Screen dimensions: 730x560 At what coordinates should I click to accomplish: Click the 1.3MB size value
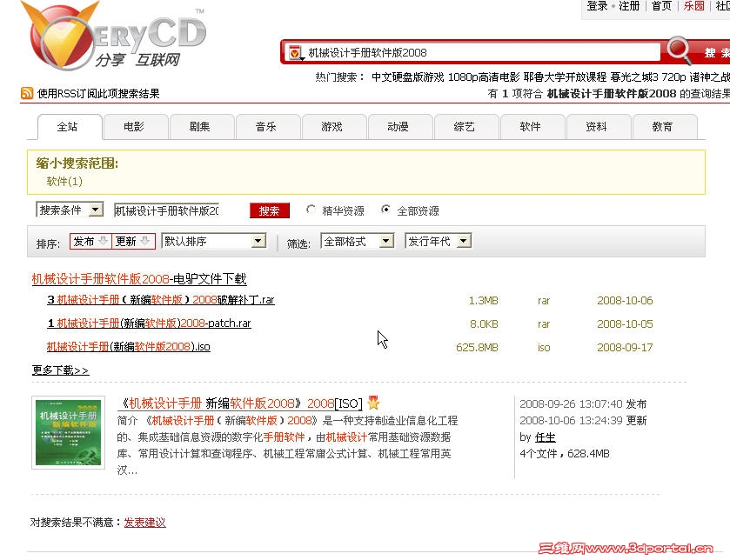[x=483, y=301]
